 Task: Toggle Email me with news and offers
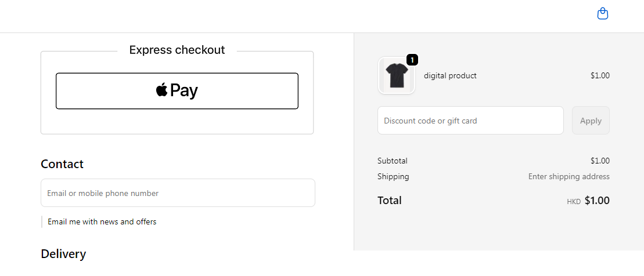pos(102,222)
